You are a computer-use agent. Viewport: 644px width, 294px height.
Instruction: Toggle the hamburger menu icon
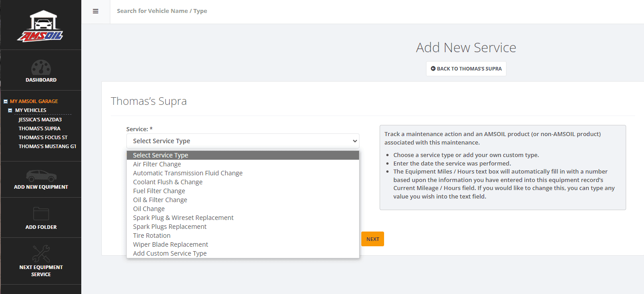point(96,11)
